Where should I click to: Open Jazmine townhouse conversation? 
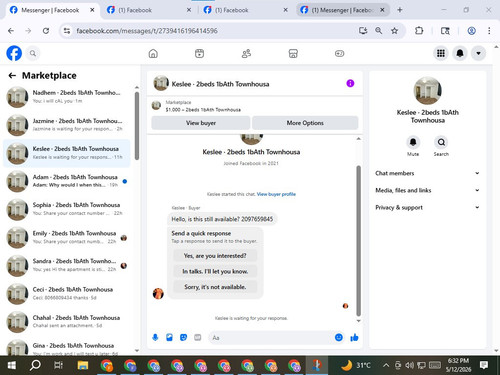coord(67,125)
